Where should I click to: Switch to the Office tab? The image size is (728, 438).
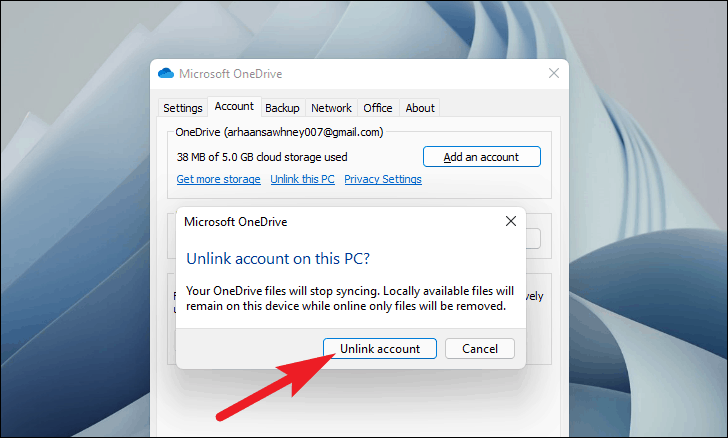click(377, 108)
